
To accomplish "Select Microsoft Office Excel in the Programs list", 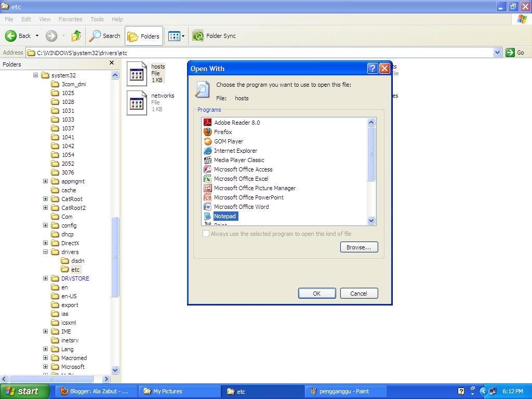I will (x=240, y=178).
